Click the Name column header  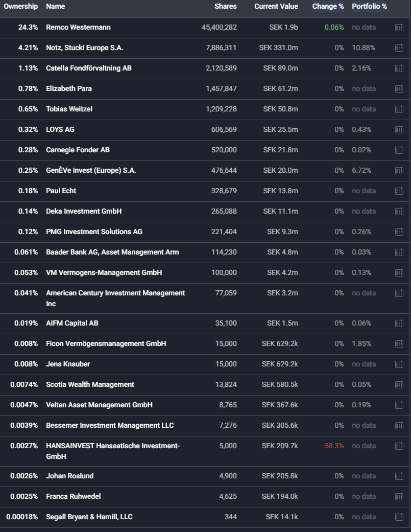pos(55,7)
